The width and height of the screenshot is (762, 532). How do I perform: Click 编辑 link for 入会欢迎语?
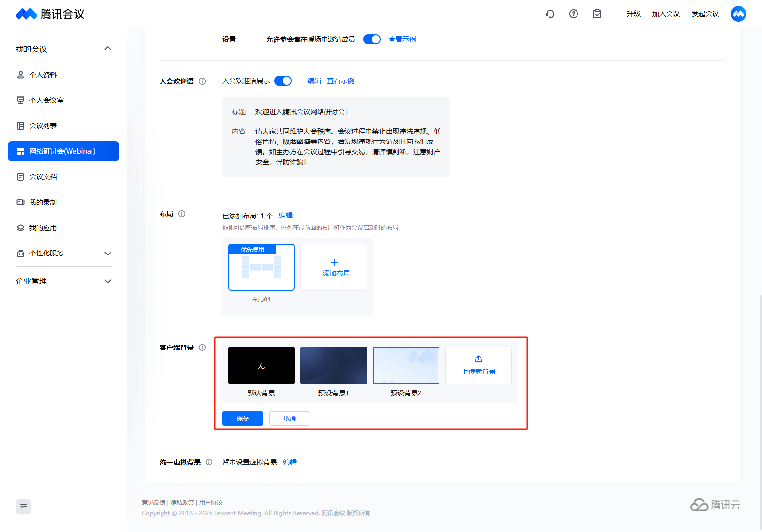coord(314,81)
